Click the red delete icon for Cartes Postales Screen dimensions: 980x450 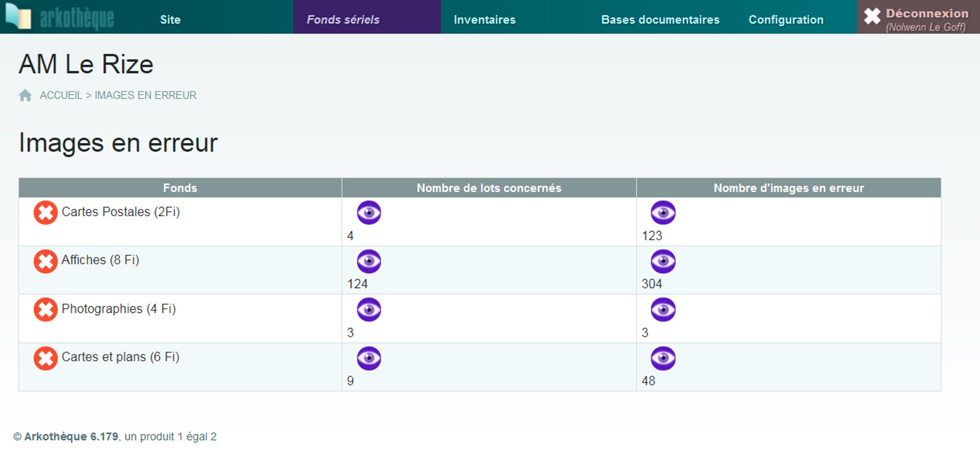46,213
